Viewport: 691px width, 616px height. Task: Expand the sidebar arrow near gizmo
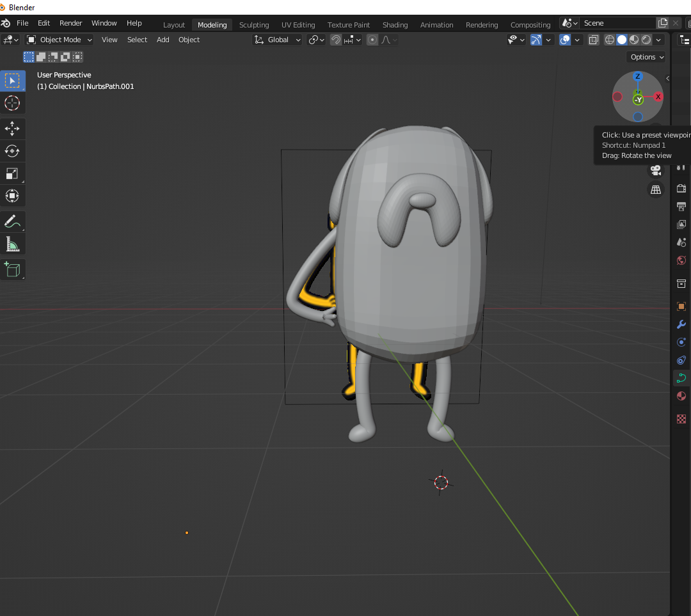[x=667, y=79]
